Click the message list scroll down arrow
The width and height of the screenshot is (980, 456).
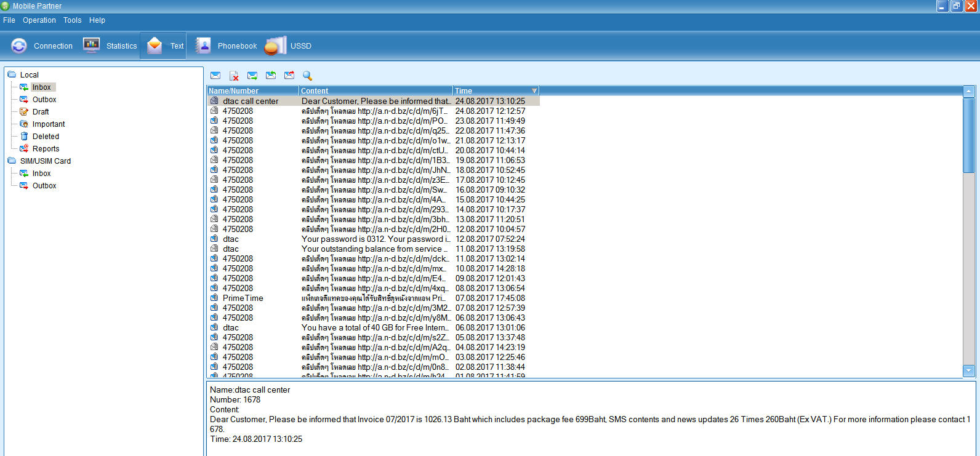969,371
